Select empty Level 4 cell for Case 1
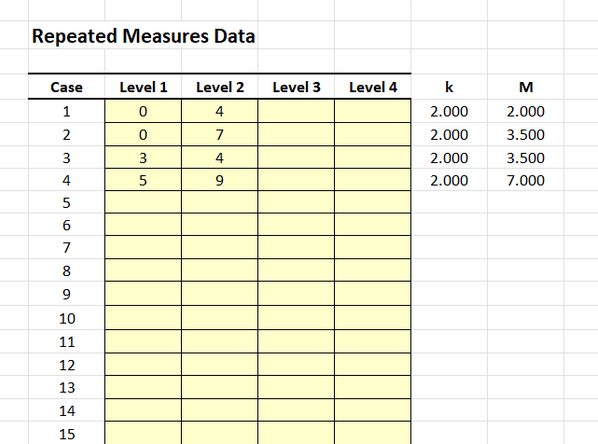The height and width of the screenshot is (444, 598). (x=373, y=111)
